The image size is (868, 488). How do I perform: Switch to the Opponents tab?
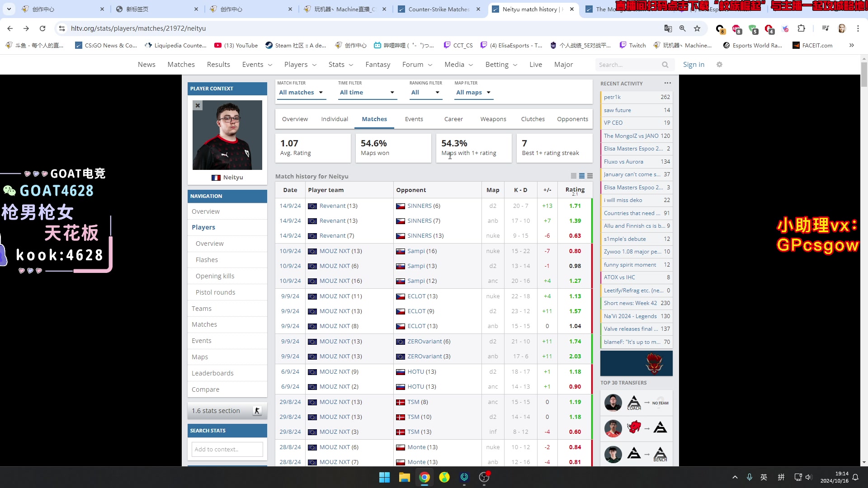coord(572,119)
